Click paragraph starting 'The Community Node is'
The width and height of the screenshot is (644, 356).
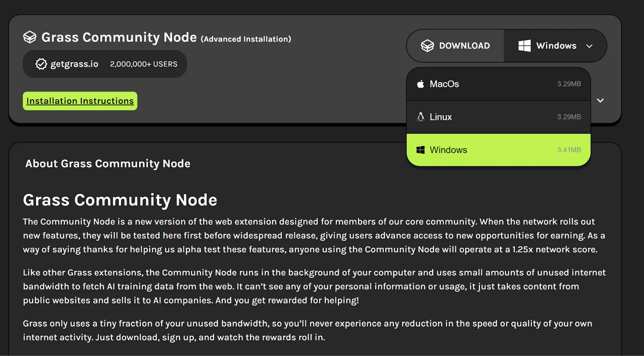pyautogui.click(x=314, y=236)
